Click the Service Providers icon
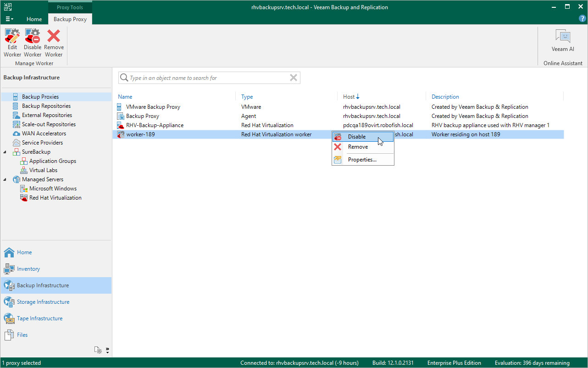 pos(16,143)
